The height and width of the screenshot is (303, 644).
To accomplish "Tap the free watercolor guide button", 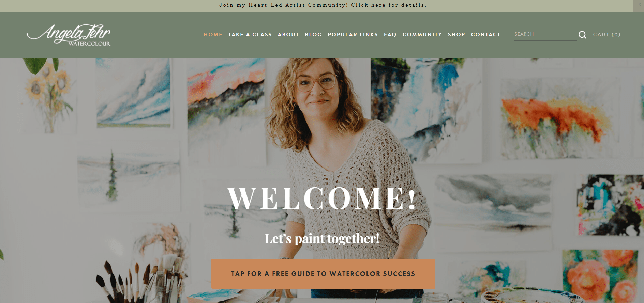I will [323, 274].
